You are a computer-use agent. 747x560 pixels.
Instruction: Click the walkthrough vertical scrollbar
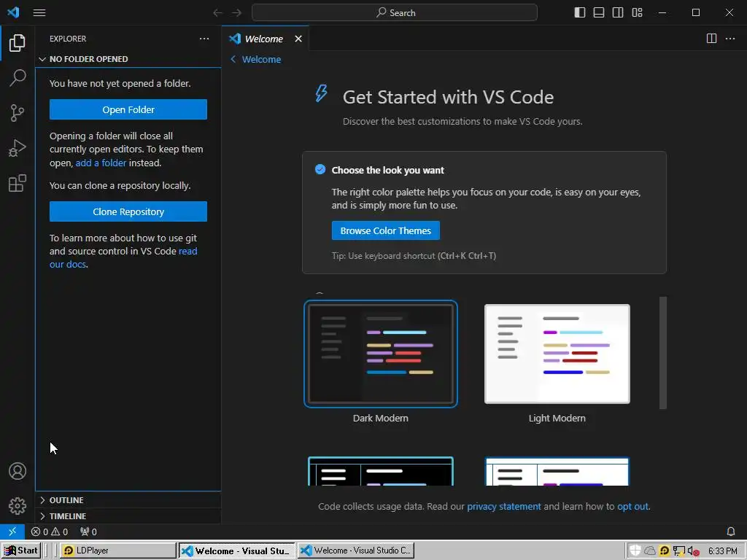coord(662,353)
